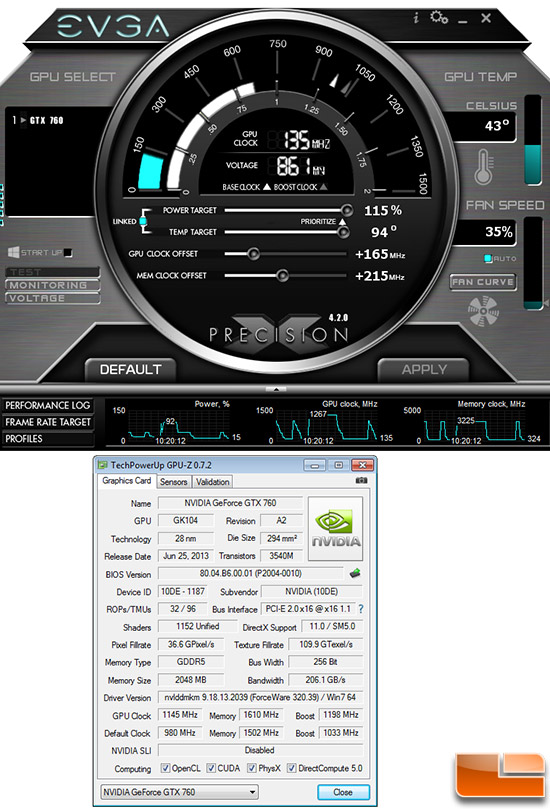Click the BIOS Version field
The image size is (550, 809).
(250, 574)
